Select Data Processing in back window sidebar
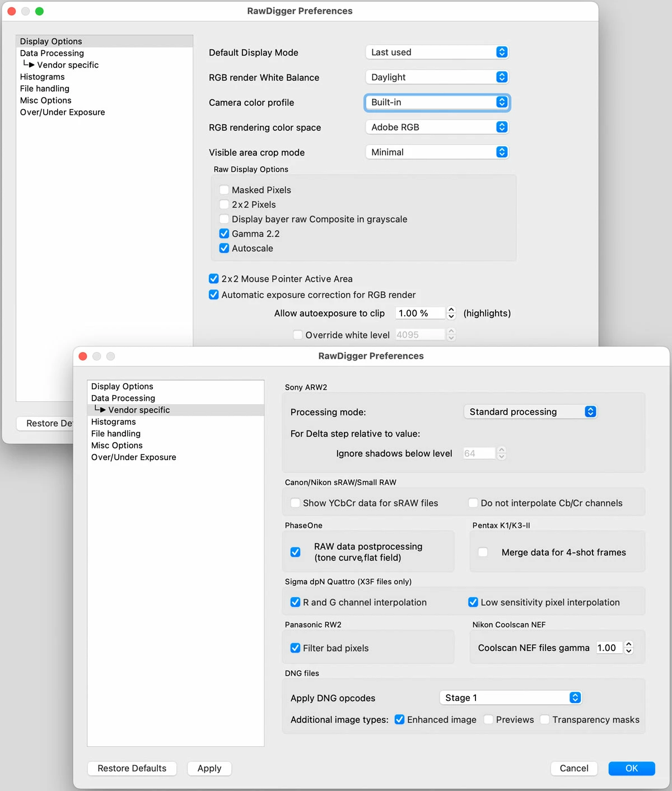 pos(105,53)
